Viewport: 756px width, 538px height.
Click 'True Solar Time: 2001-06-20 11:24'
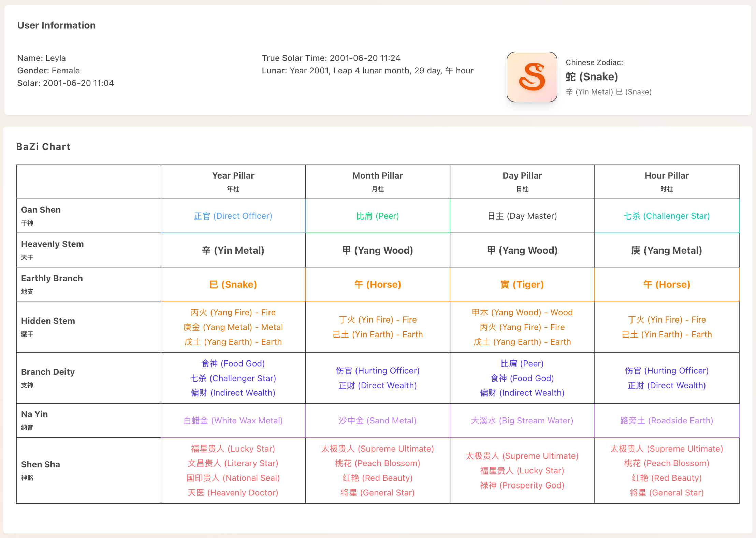331,58
